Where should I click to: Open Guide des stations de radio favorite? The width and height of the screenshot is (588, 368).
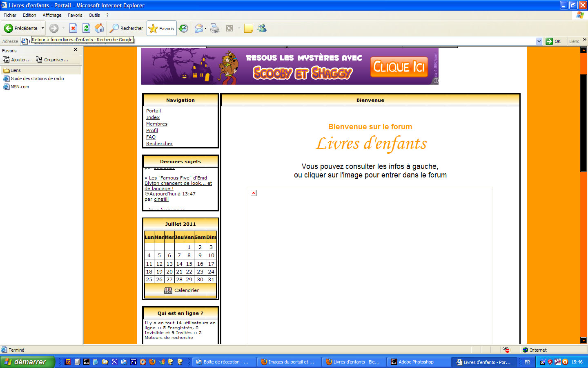click(x=33, y=79)
